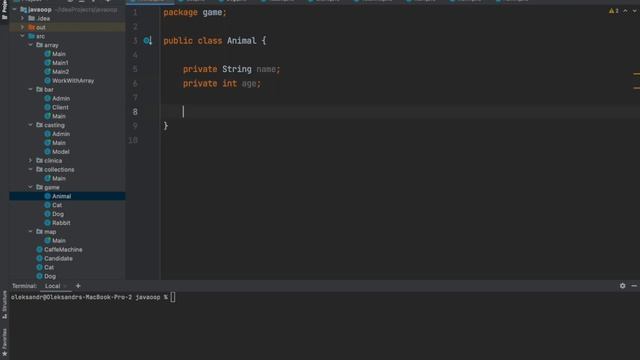Collapse the game package
Image resolution: width=640 pixels, height=360 pixels.
[31, 187]
